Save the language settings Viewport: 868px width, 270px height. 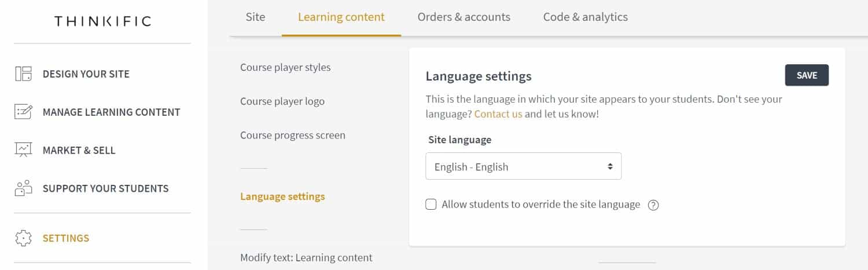point(807,75)
